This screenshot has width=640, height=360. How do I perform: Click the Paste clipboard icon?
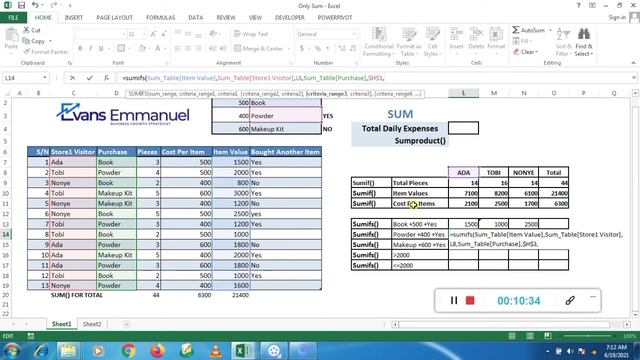pyautogui.click(x=11, y=36)
